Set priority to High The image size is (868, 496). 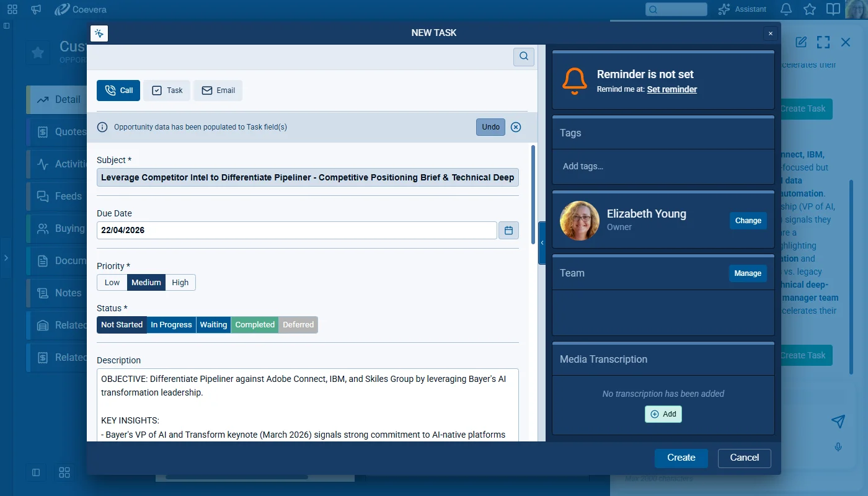(180, 283)
